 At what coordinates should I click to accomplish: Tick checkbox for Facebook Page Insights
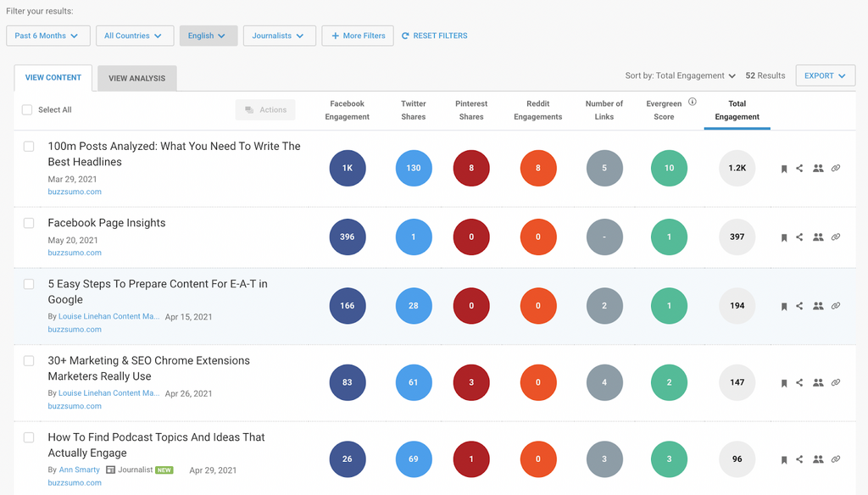29,223
